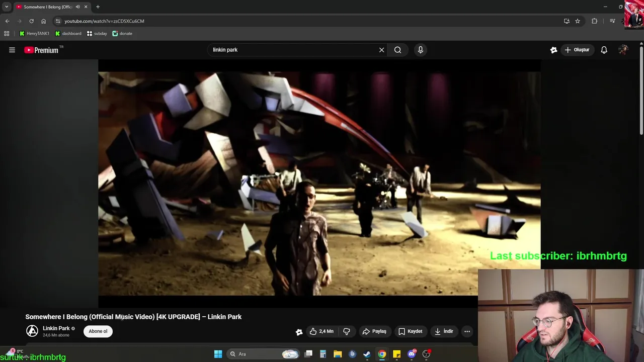This screenshot has width=644, height=362.
Task: Open Steam from the taskbar
Action: (367, 354)
